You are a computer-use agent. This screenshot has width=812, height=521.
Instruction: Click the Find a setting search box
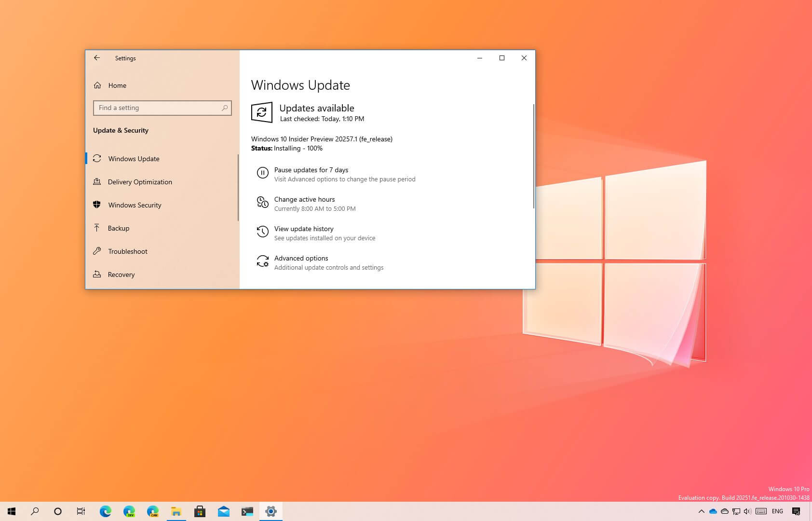point(159,108)
